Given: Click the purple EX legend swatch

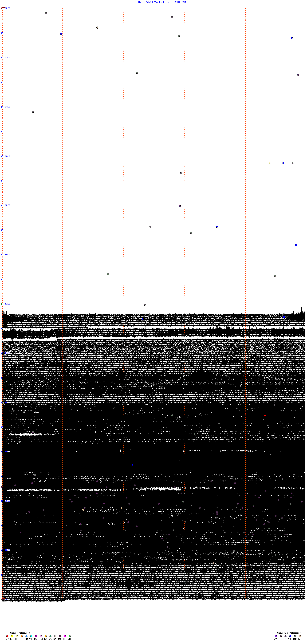Looking at the screenshot, I should (x=36, y=636).
